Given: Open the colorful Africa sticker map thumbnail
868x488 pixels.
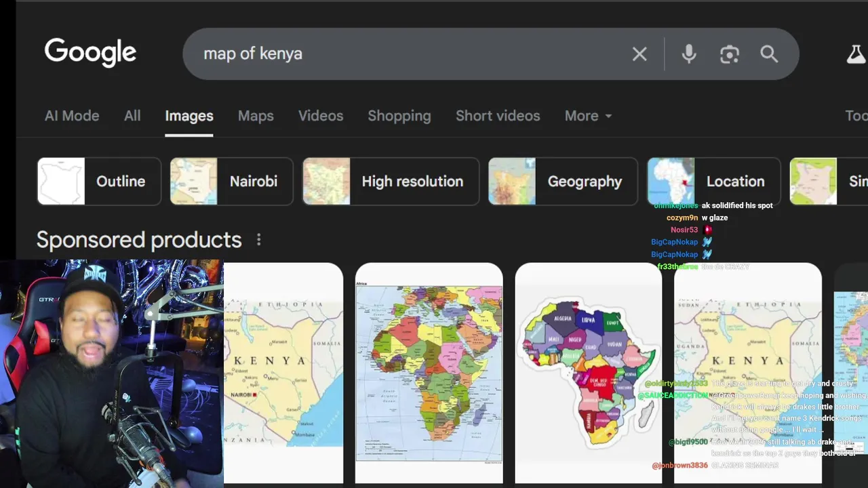Looking at the screenshot, I should click(589, 373).
